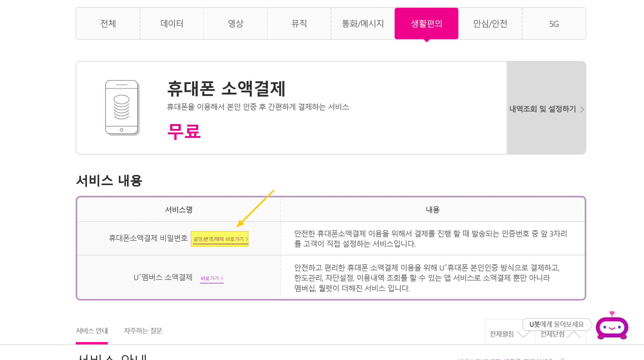The width and height of the screenshot is (644, 360).
Task: Switch to the 전체 category tab
Action: (x=108, y=24)
